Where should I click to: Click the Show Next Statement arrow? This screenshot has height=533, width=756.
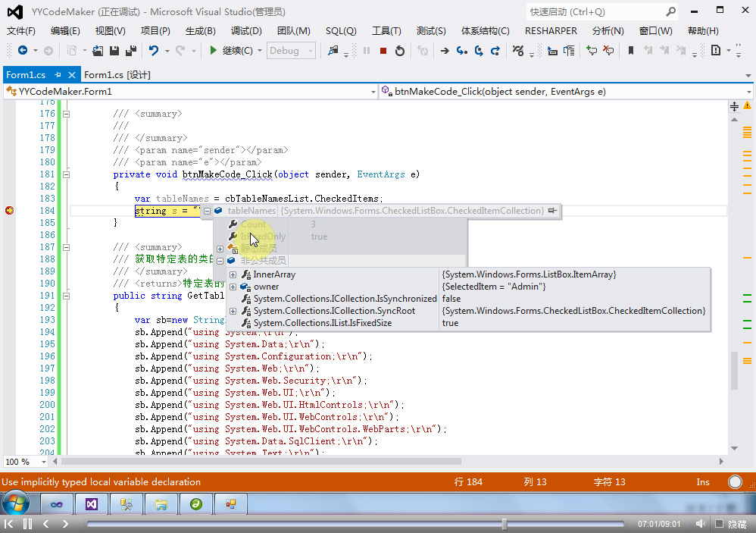(445, 50)
